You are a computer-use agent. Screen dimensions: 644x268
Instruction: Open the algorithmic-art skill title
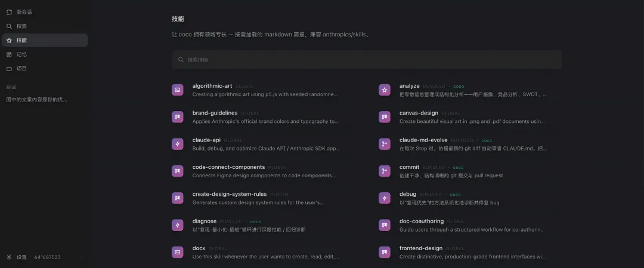[x=212, y=86]
